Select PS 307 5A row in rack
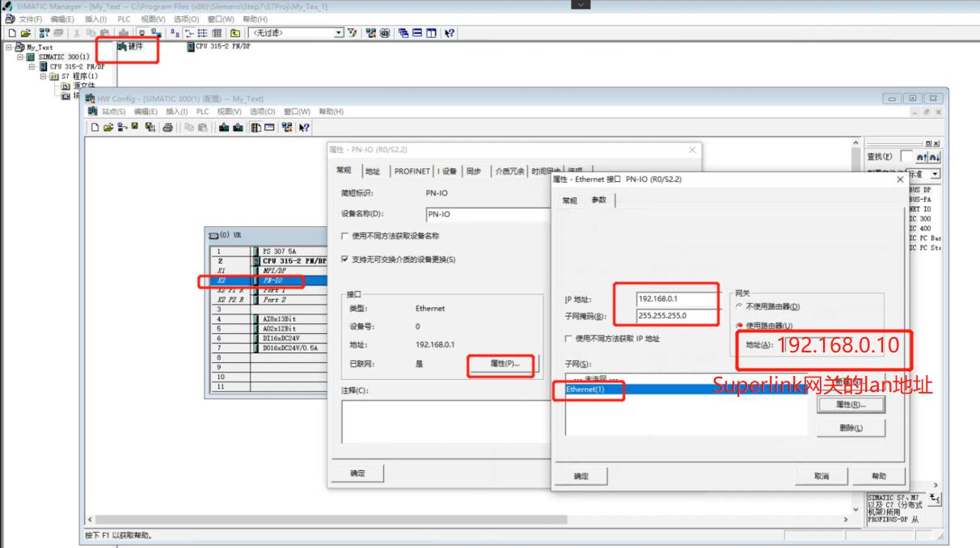The image size is (980, 548). (x=268, y=251)
